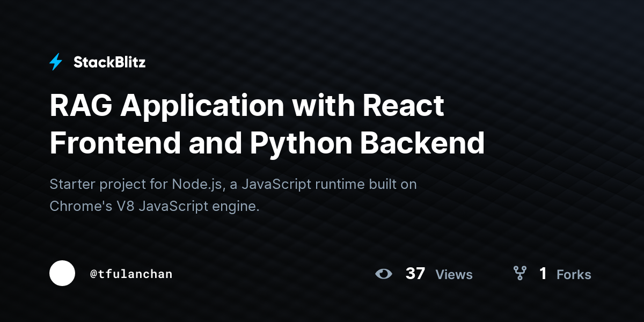The image size is (644, 322).
Task: Click the eye views icon
Action: coord(383,274)
